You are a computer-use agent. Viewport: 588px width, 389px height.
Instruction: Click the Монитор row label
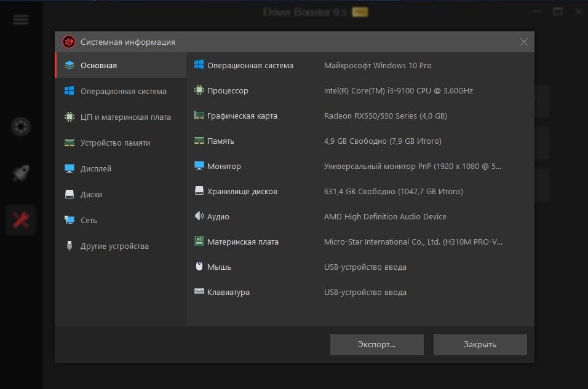(x=224, y=167)
